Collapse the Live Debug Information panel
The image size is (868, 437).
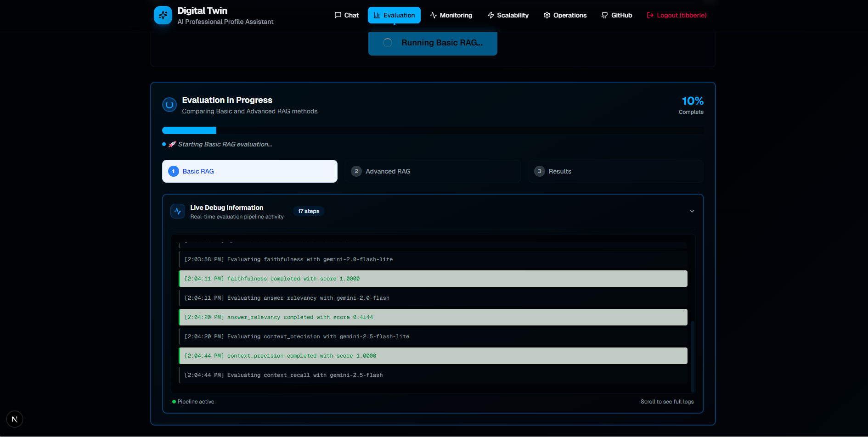coord(692,211)
